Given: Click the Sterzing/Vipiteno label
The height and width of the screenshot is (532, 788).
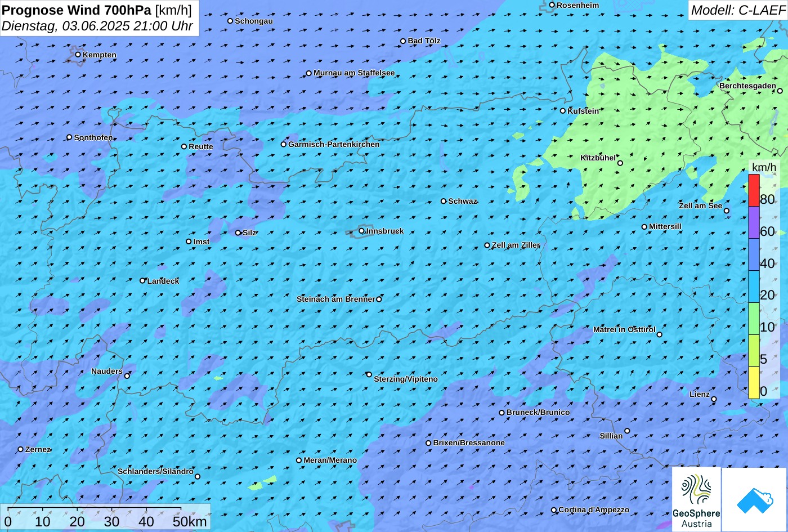Looking at the screenshot, I should pos(406,379).
